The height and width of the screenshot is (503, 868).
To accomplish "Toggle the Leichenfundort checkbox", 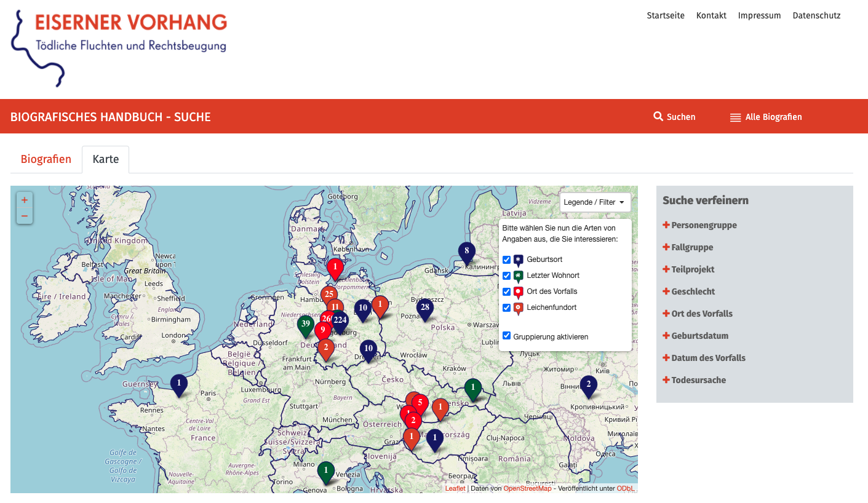I will click(x=507, y=307).
